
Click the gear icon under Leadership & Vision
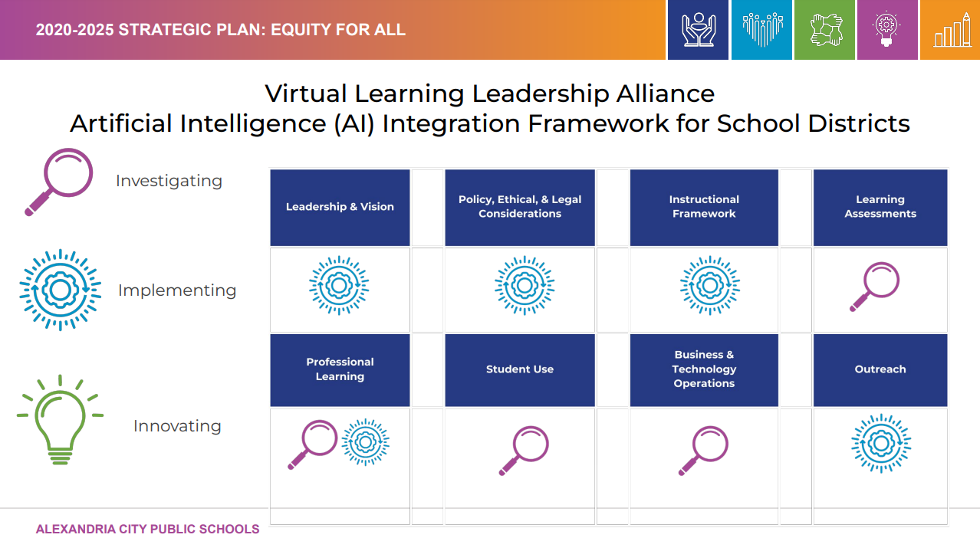pyautogui.click(x=339, y=286)
